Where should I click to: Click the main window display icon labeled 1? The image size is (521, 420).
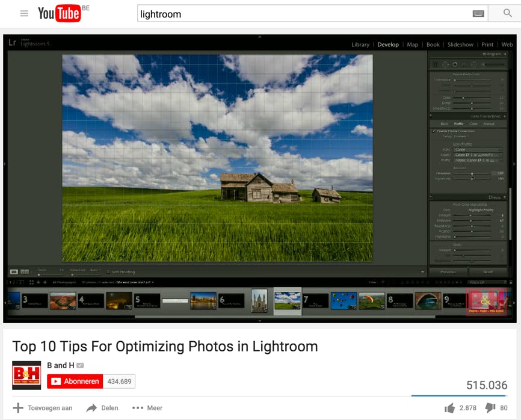(x=11, y=282)
